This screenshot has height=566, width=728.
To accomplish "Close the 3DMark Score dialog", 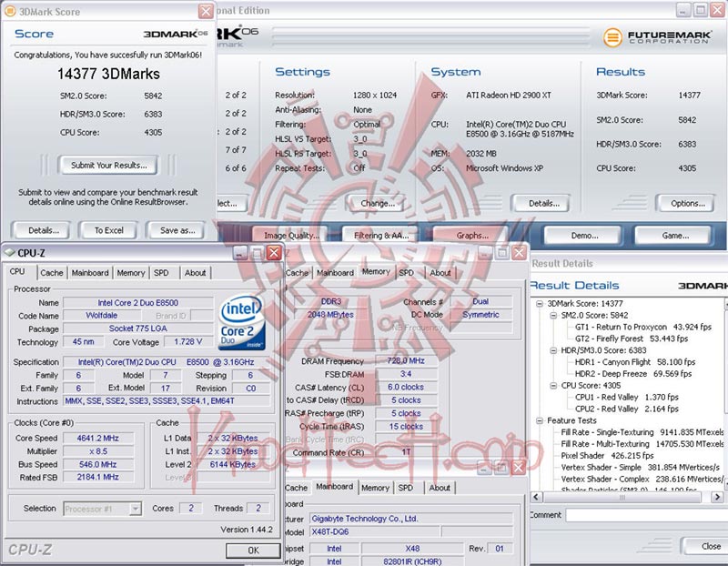I will pyautogui.click(x=206, y=11).
